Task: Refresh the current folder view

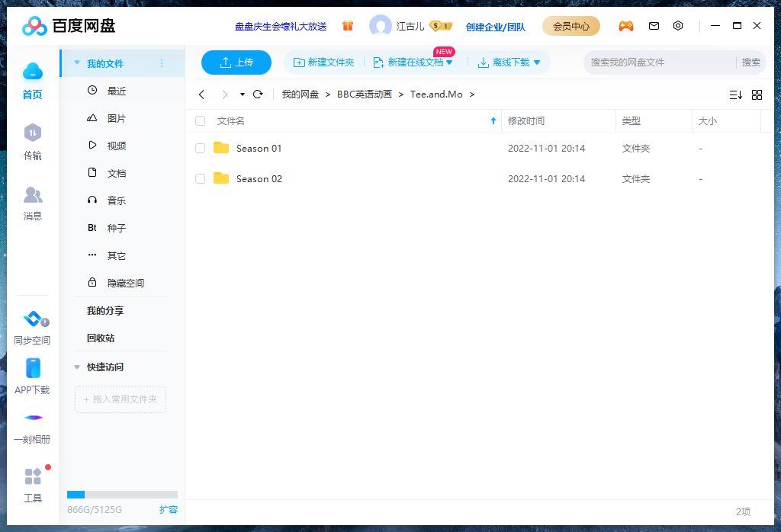Action: pyautogui.click(x=258, y=94)
